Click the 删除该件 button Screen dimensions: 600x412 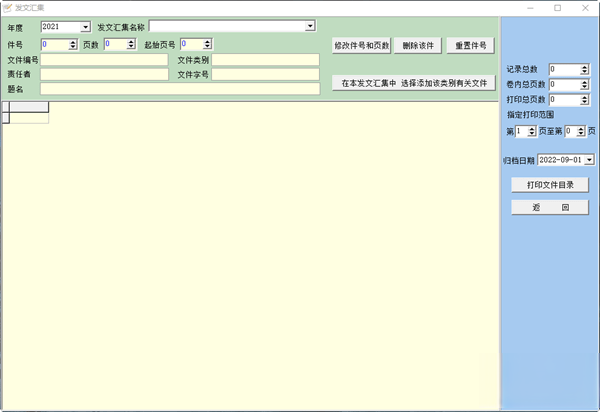418,46
